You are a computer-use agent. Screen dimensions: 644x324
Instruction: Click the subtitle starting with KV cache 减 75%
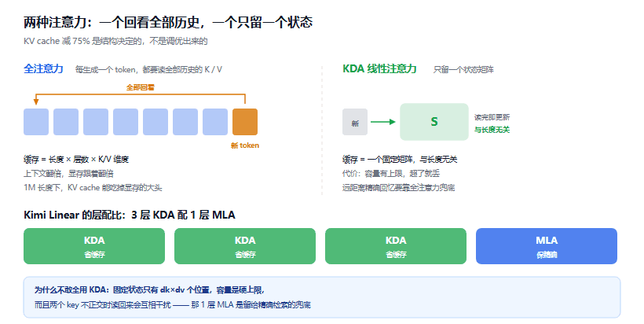pyautogui.click(x=115, y=41)
